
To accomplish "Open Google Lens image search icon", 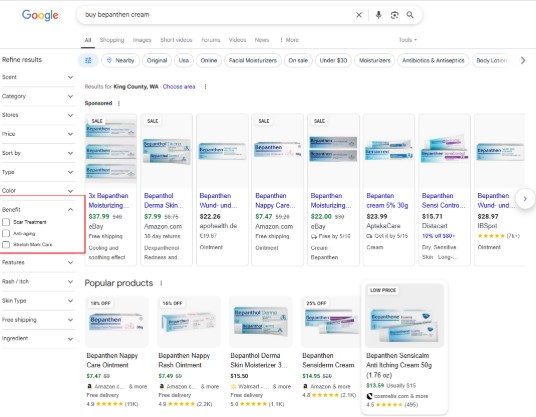I will coord(394,15).
